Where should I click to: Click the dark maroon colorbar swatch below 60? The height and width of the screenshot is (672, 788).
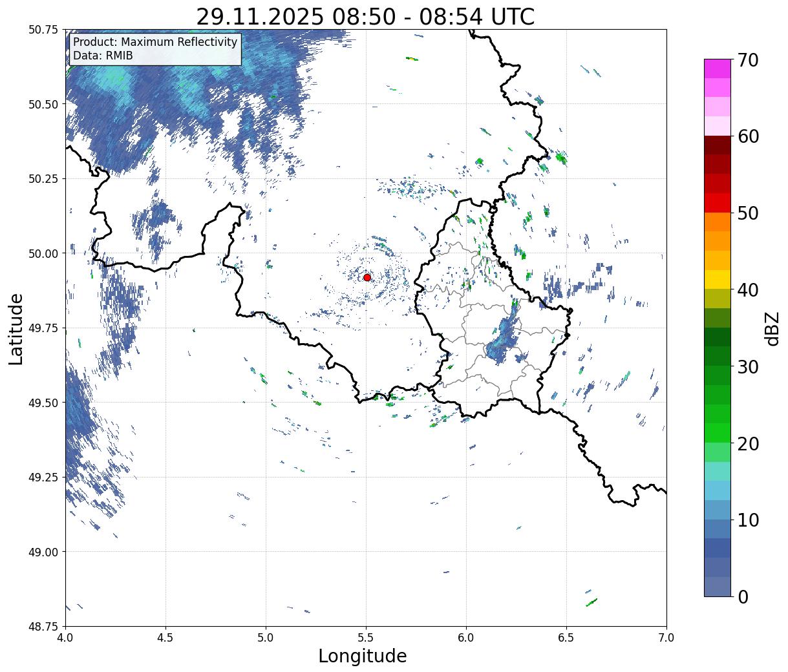tap(718, 145)
